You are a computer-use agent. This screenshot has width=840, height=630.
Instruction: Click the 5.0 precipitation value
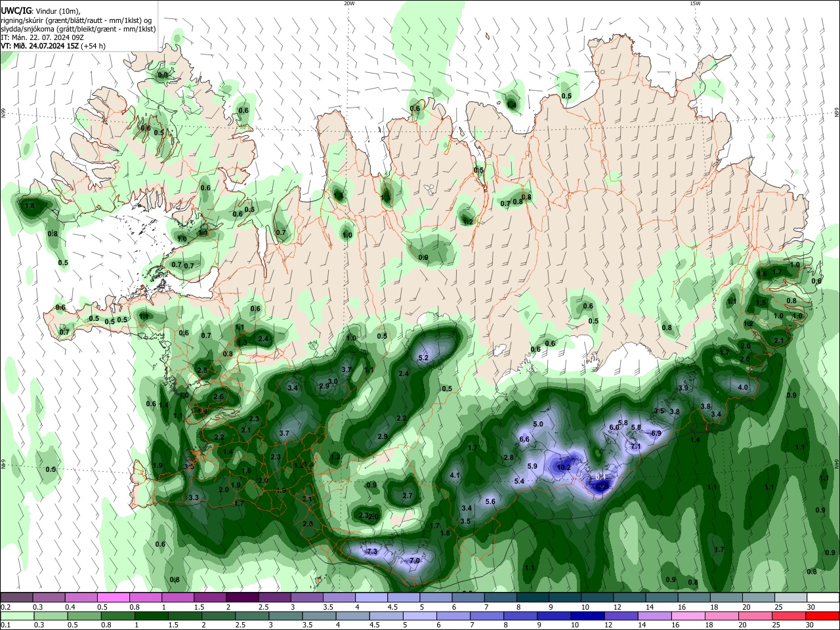tap(538, 424)
